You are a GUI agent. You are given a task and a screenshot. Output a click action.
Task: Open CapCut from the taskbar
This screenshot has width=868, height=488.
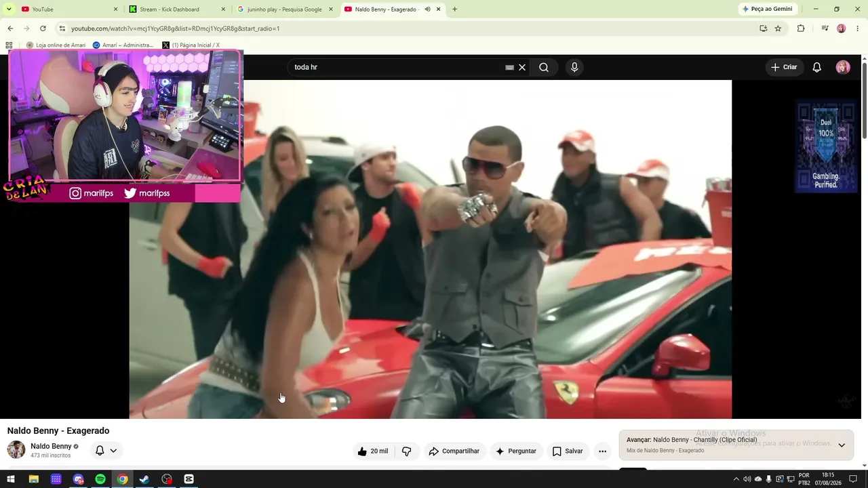pos(189,479)
